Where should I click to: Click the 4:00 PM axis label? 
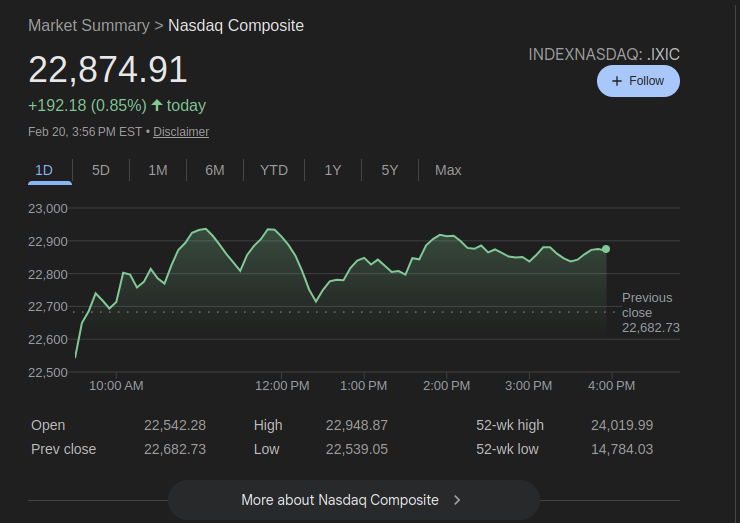[611, 386]
